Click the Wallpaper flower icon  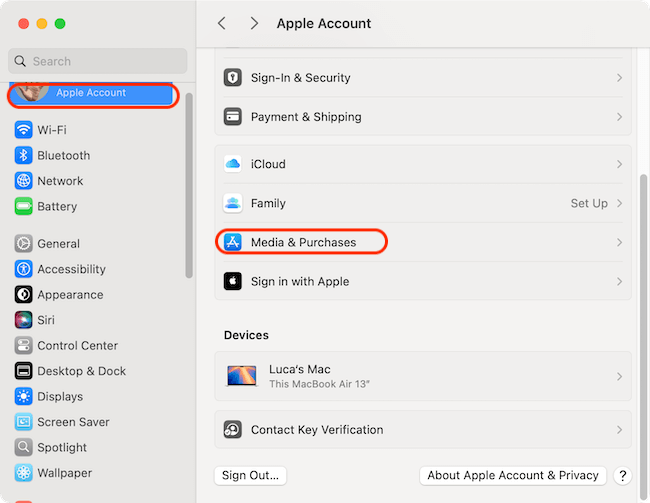24,473
